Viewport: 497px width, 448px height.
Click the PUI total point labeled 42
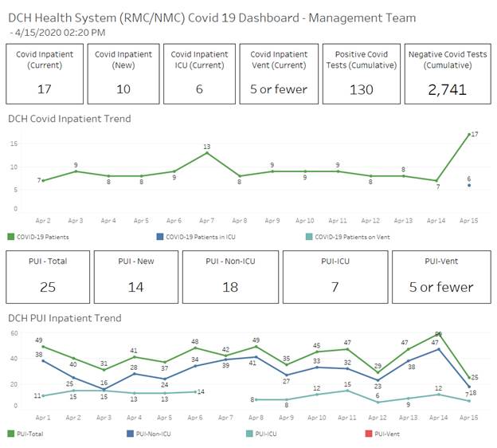(x=225, y=356)
